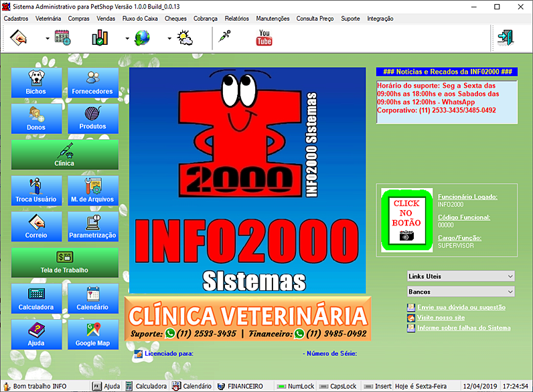Open the Suporte menu
Viewport: 533px width, 392px height.
pos(350,19)
